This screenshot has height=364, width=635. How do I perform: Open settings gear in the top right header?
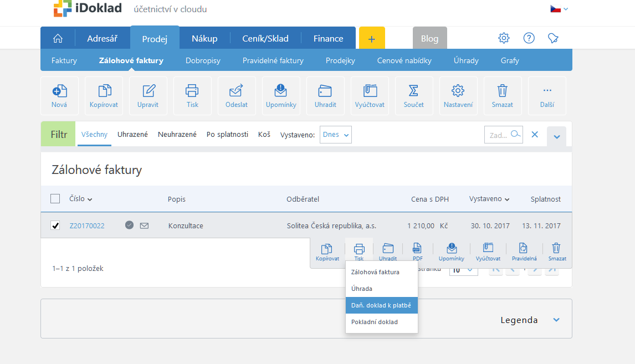(x=504, y=38)
